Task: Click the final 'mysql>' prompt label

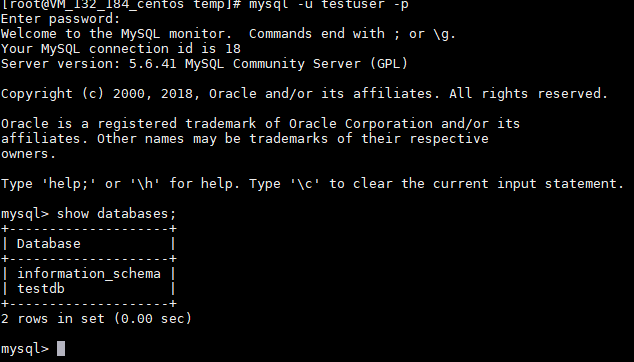Action: (25, 349)
